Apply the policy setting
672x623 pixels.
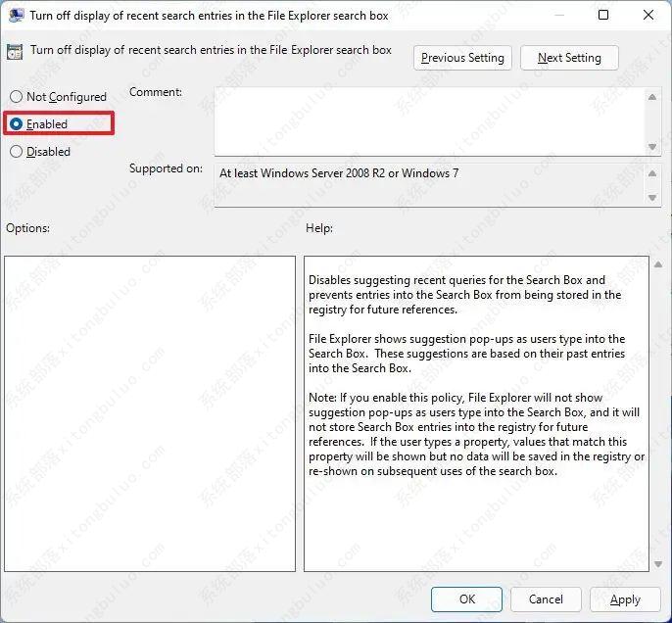625,599
